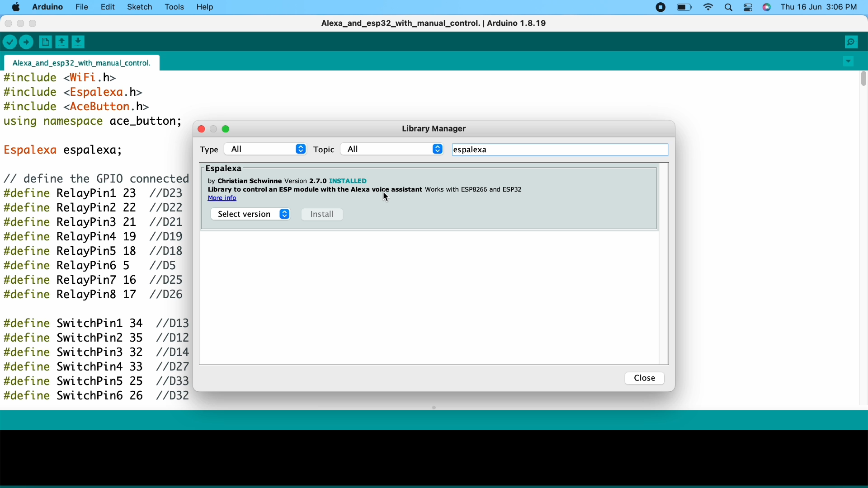Create a new sketch with the New icon

[x=45, y=42]
